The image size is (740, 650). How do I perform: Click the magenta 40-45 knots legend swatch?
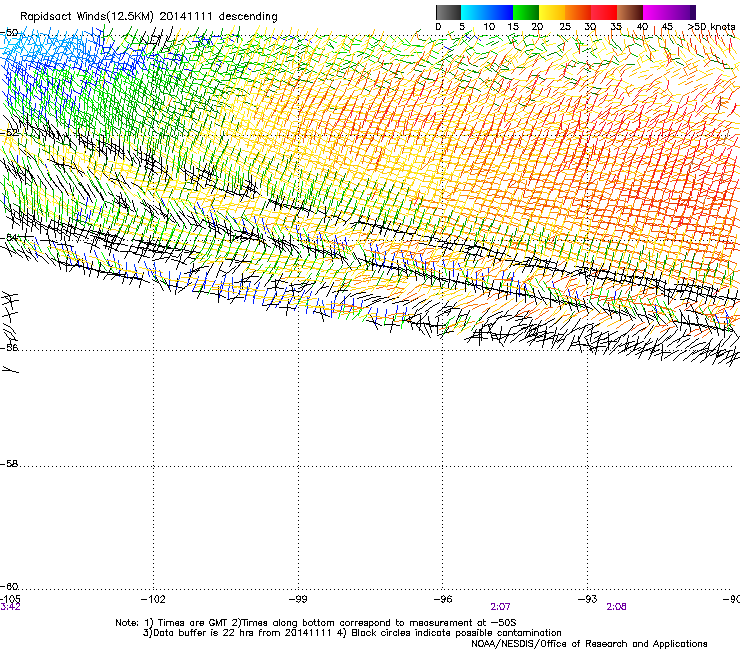coord(656,12)
